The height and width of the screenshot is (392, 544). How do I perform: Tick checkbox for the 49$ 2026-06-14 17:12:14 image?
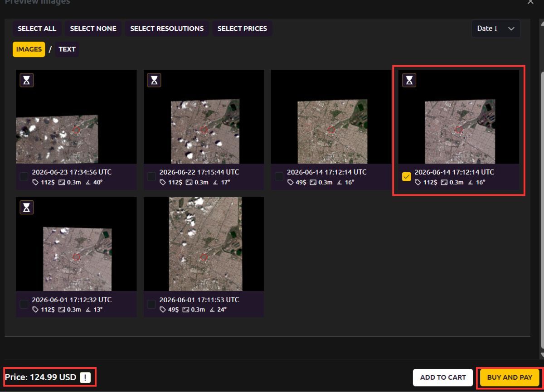[279, 177]
